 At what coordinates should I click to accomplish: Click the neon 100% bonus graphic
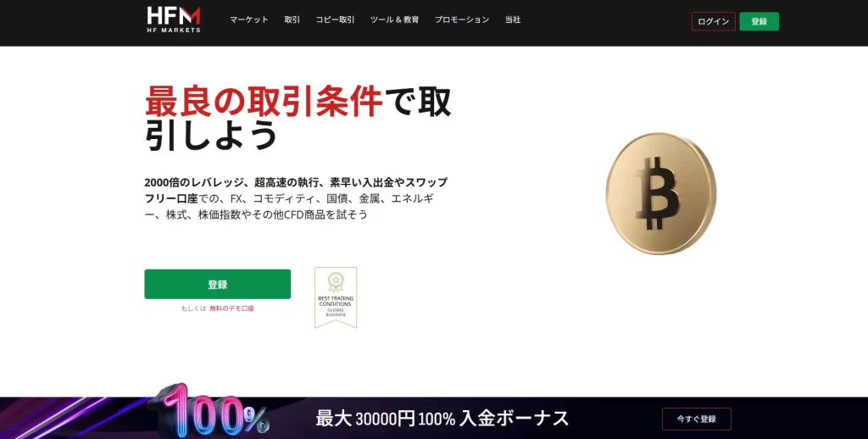point(213,411)
